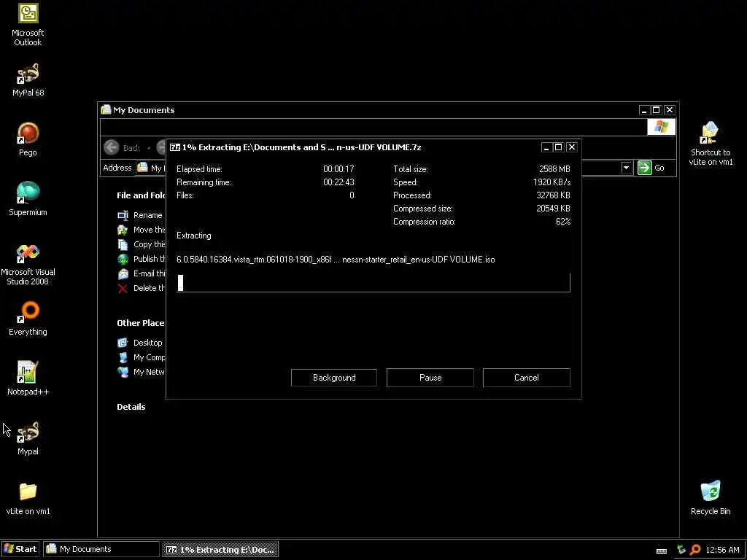Image resolution: width=747 pixels, height=560 pixels.
Task: Select the Mypal desktop shortcut
Action: tap(28, 438)
